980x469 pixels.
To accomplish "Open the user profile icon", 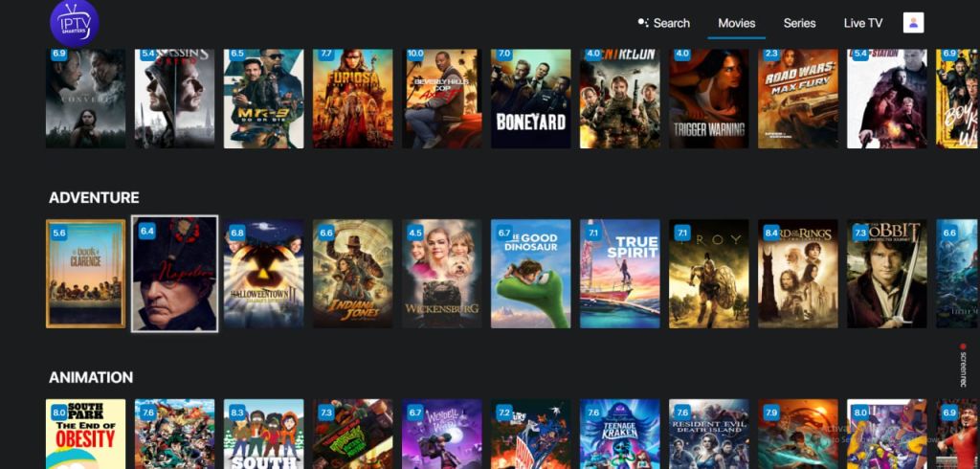I will pyautogui.click(x=913, y=23).
